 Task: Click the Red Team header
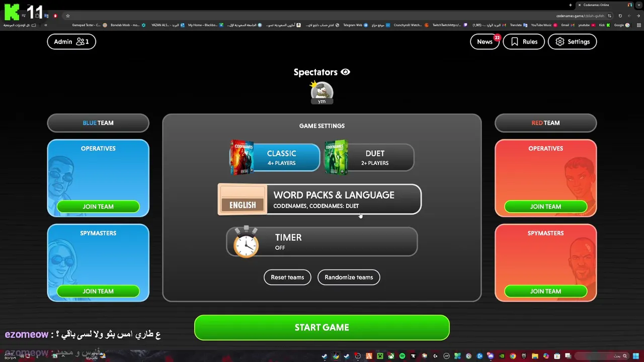click(x=545, y=123)
